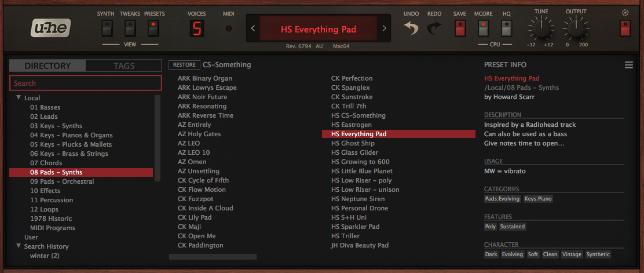Click the Vintage character tag

coord(572,254)
